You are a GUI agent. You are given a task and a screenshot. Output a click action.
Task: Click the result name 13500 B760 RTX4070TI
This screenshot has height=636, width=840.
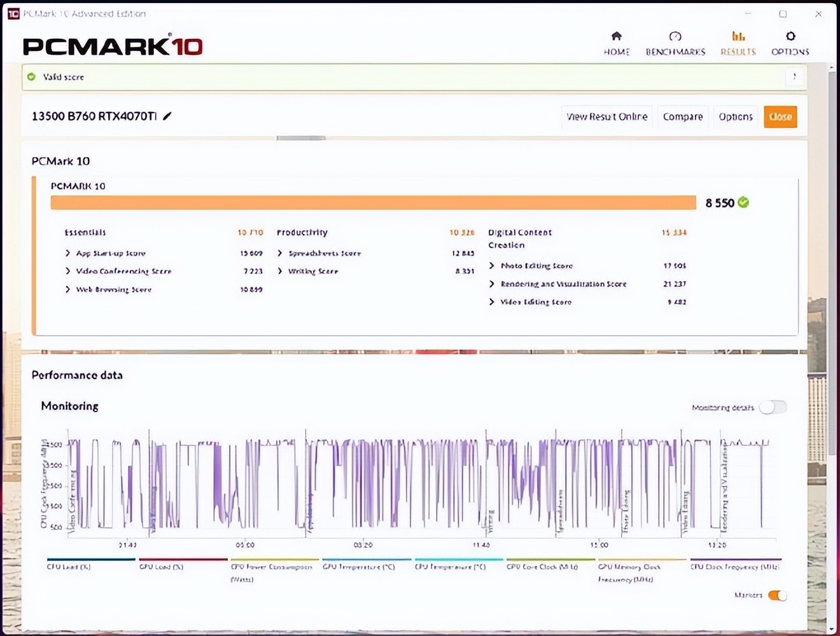click(94, 116)
